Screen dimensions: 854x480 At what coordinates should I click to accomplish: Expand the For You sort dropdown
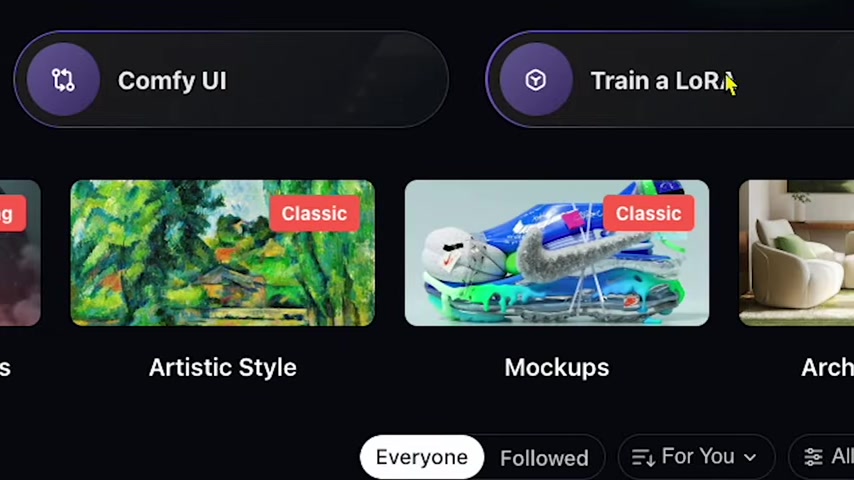(696, 457)
